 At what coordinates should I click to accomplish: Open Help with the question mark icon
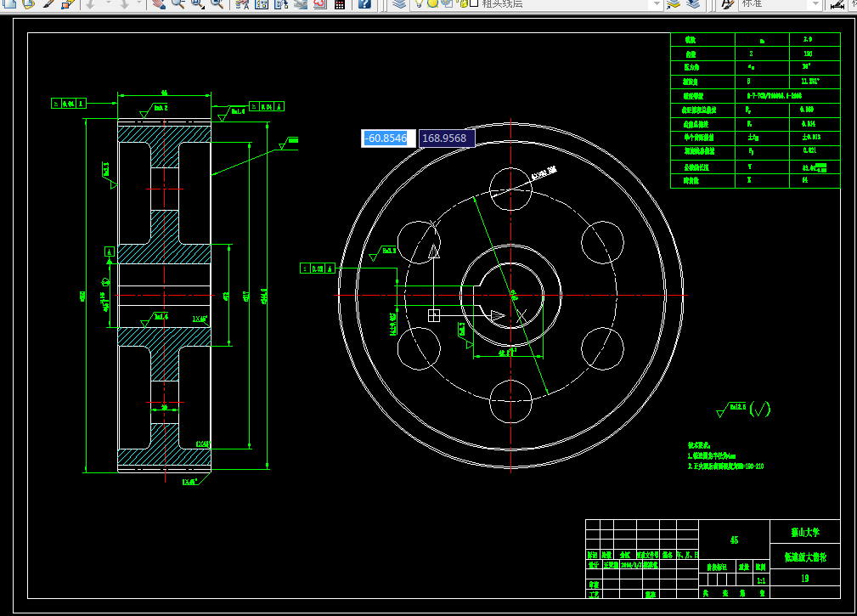point(364,4)
